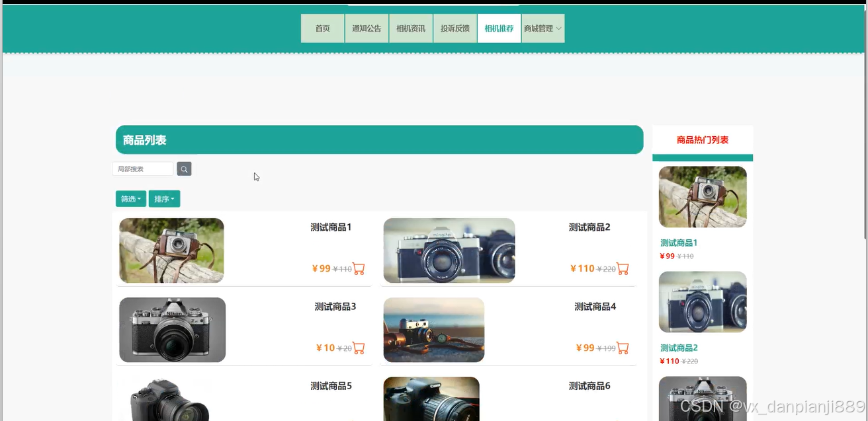Open the 通知公告 tab
This screenshot has height=421, width=868.
[367, 28]
